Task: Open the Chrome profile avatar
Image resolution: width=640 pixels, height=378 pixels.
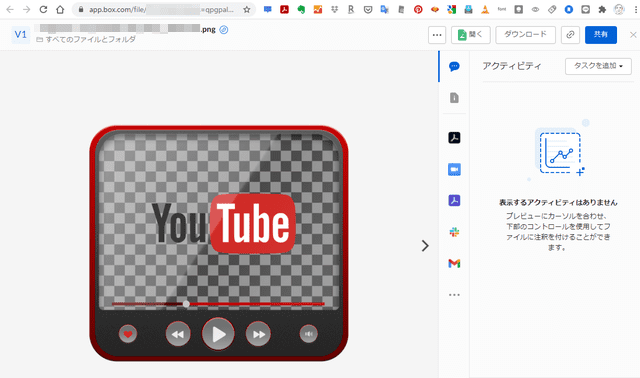Action: pos(619,9)
